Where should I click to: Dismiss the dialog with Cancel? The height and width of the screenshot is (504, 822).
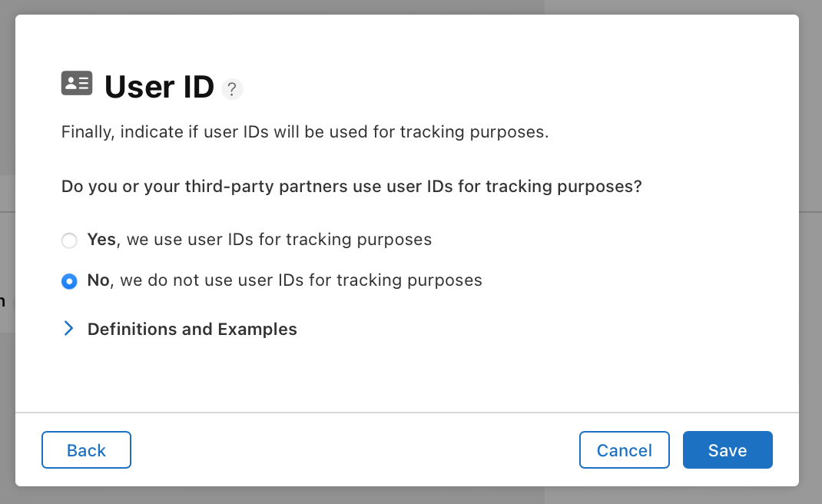pos(625,450)
